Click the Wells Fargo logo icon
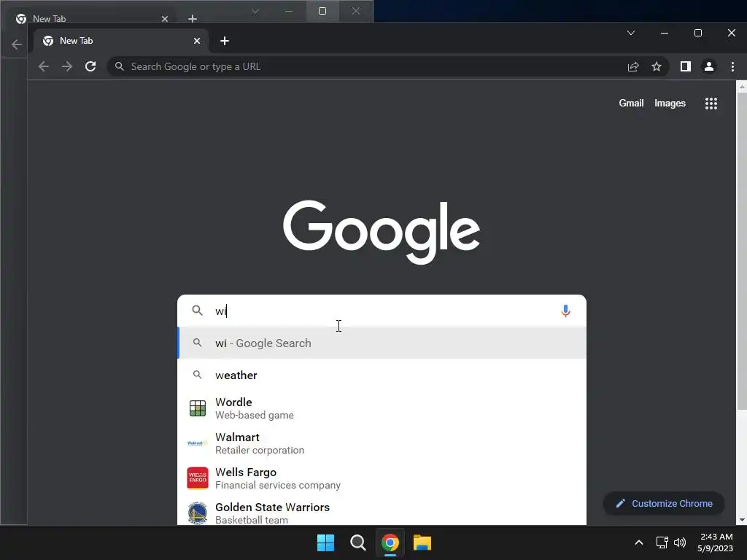747x560 pixels. tap(197, 478)
